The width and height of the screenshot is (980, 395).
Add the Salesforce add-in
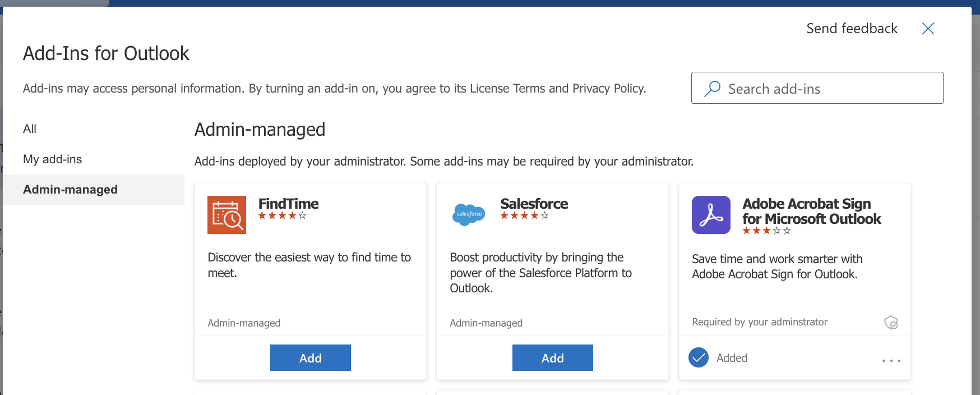553,358
